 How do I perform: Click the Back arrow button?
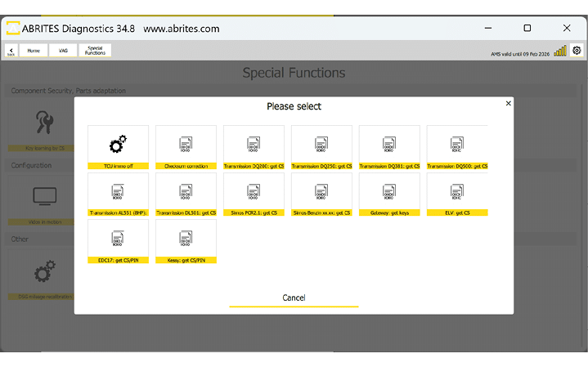(11, 51)
